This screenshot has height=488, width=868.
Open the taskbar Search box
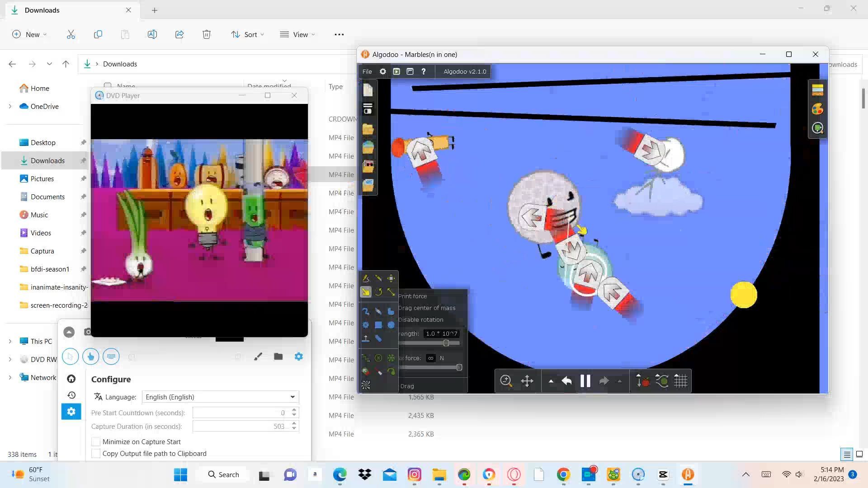click(x=223, y=474)
